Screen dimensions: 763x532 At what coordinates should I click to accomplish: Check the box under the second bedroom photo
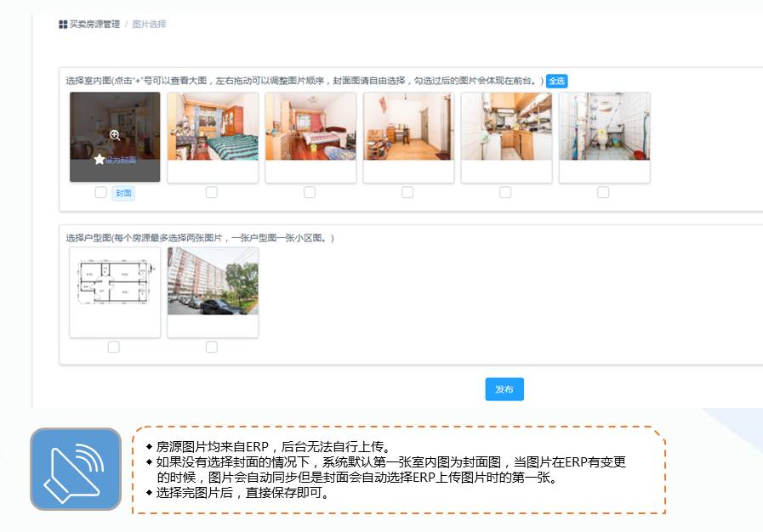point(310,192)
